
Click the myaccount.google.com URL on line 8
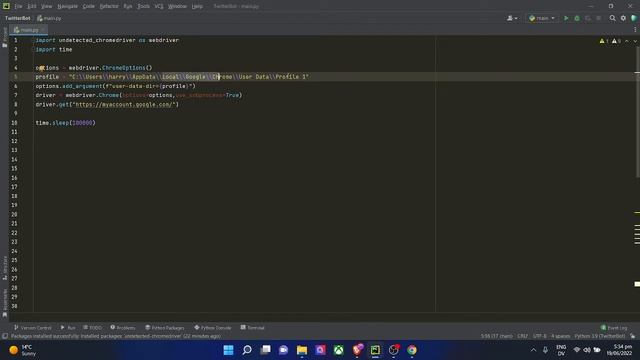125,104
